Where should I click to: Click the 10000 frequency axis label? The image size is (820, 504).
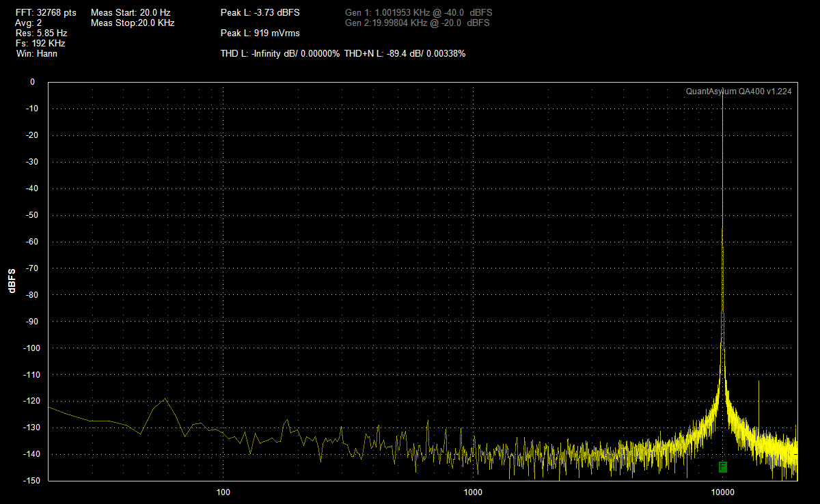click(x=723, y=492)
